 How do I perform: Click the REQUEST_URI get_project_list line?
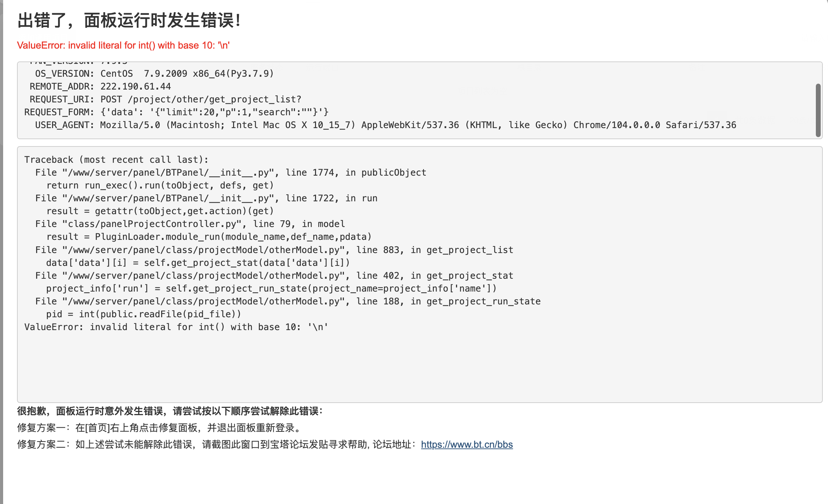coord(165,99)
